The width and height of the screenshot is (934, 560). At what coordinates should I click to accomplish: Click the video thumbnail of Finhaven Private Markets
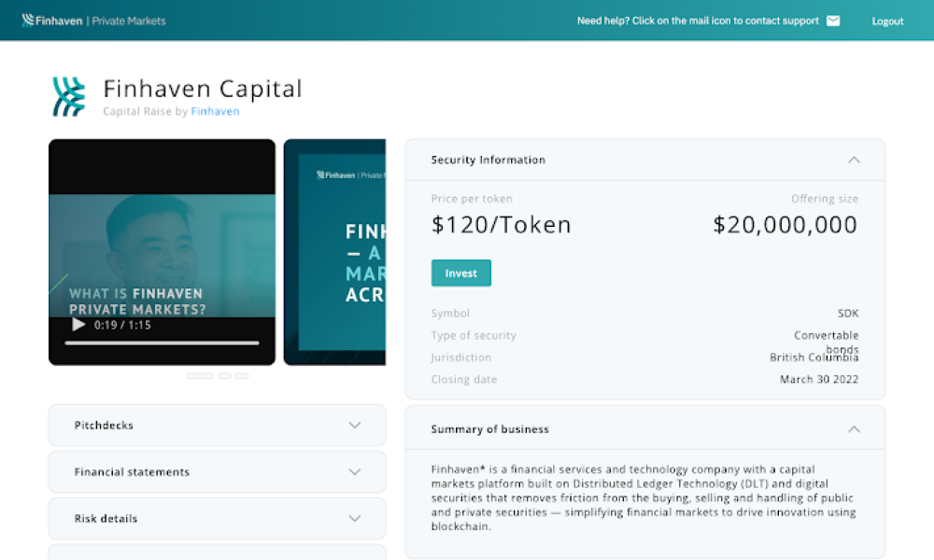click(162, 252)
